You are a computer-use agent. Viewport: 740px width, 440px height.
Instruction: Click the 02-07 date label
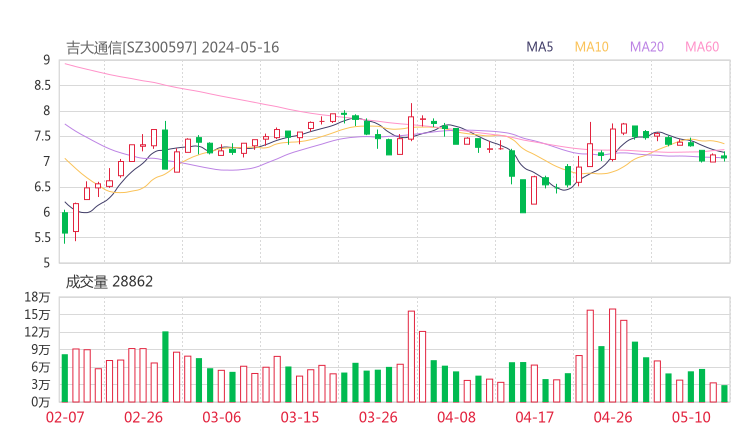(x=65, y=417)
